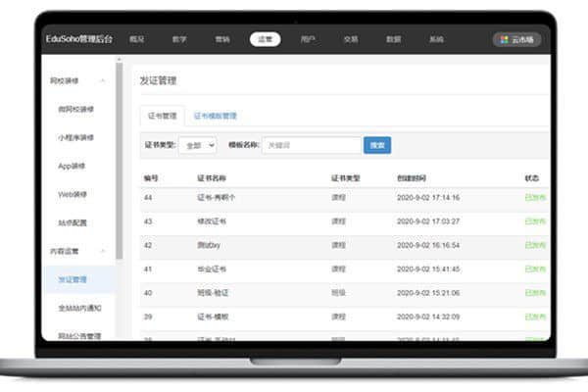Open 站点配置 in the sidebar
Image resolution: width=588 pixels, height=392 pixels.
(x=72, y=222)
